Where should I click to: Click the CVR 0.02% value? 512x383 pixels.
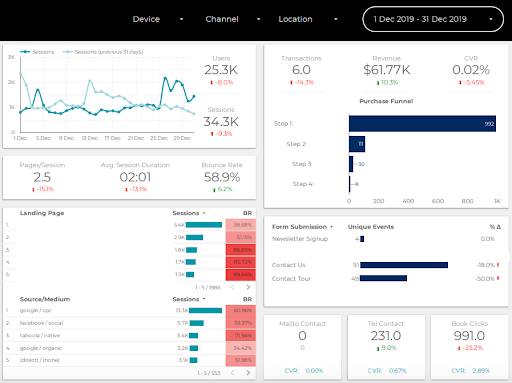point(471,70)
